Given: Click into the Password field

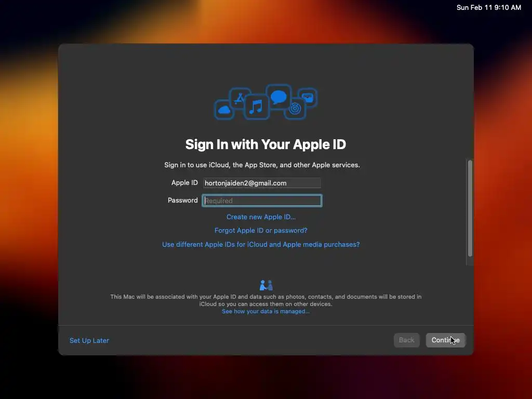Looking at the screenshot, I should [x=262, y=201].
